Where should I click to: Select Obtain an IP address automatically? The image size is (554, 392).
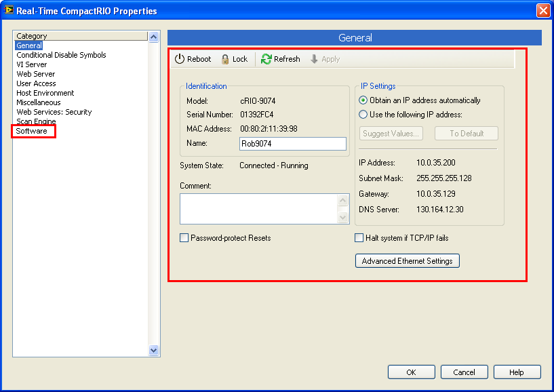[x=363, y=100]
